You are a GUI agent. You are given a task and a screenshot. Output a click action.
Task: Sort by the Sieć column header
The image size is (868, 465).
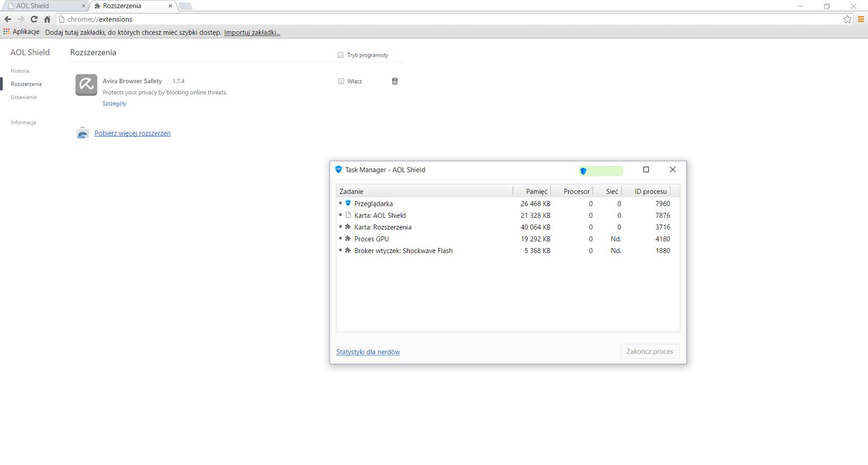click(607, 191)
